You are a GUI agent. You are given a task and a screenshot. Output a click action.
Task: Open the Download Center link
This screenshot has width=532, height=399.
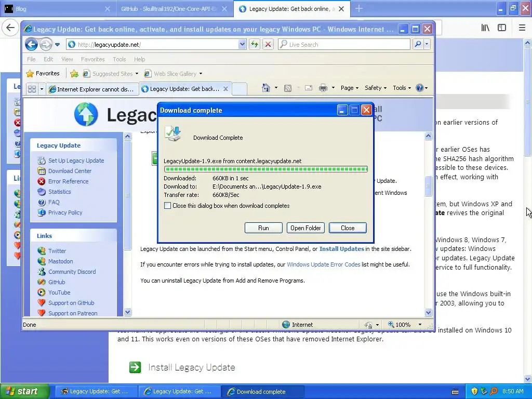coord(70,171)
